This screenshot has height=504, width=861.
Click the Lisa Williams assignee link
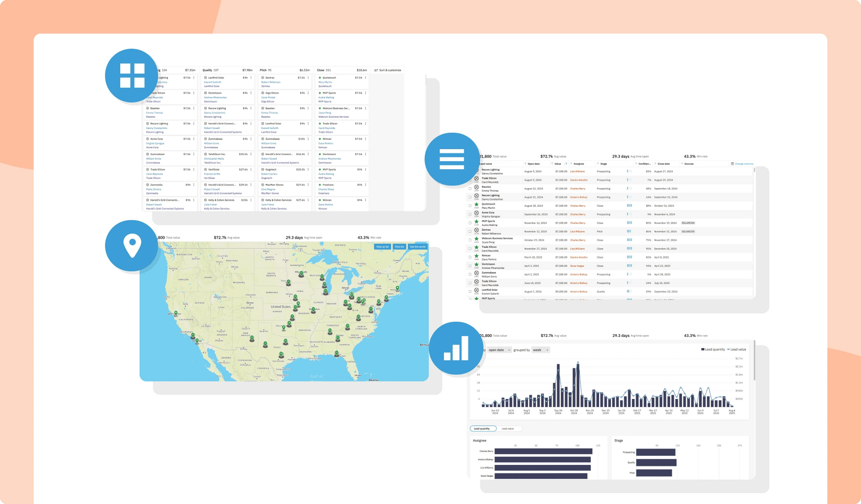(x=578, y=172)
